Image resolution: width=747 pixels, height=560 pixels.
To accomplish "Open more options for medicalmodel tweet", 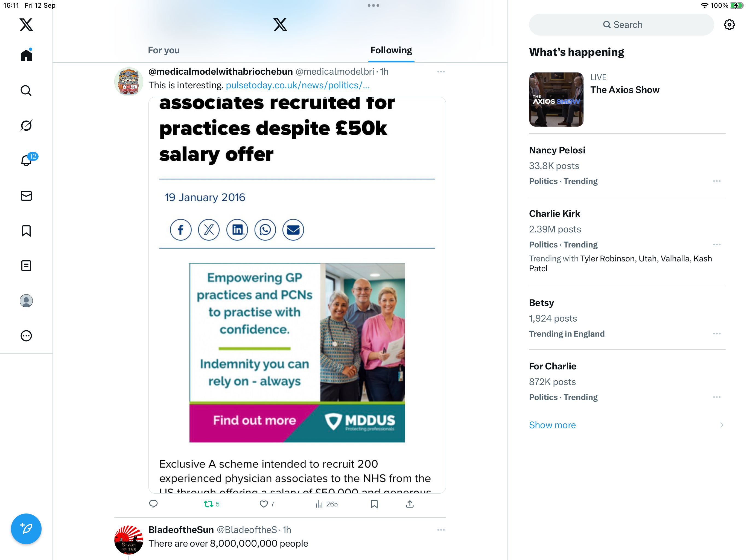I will click(441, 72).
